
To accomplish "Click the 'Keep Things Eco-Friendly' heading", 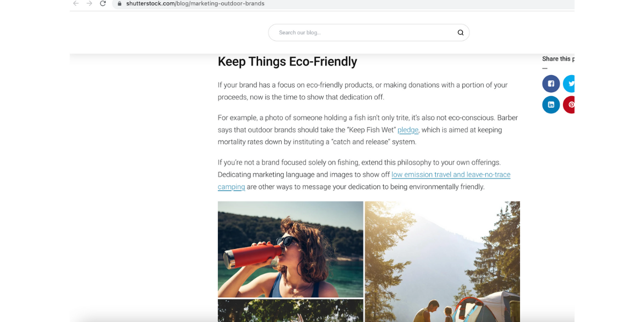I will (287, 62).
